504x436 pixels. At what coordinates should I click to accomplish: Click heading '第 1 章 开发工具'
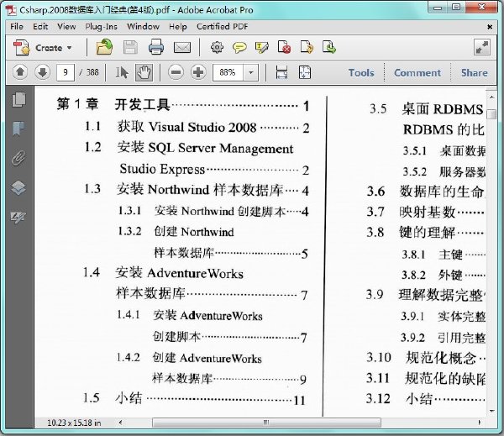coord(113,104)
